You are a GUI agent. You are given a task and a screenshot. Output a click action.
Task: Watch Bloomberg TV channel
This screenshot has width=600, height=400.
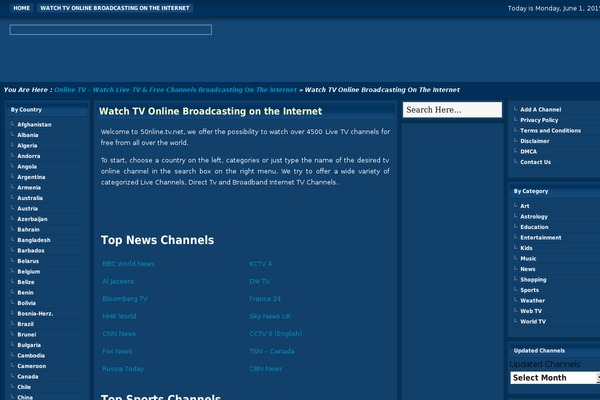tap(125, 299)
